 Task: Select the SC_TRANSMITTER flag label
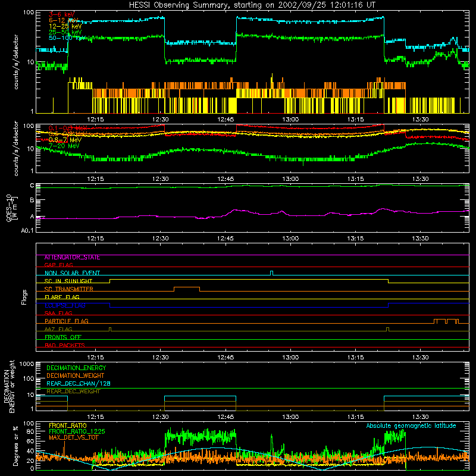[68, 289]
